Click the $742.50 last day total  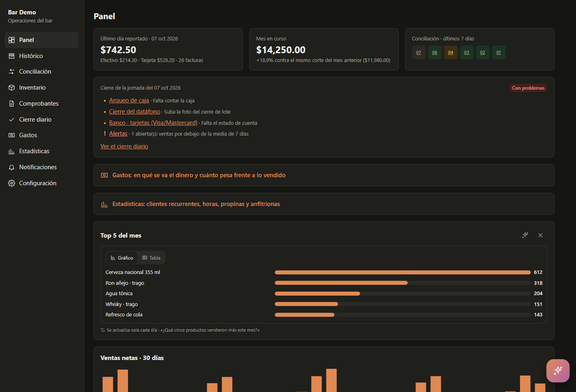pos(118,50)
